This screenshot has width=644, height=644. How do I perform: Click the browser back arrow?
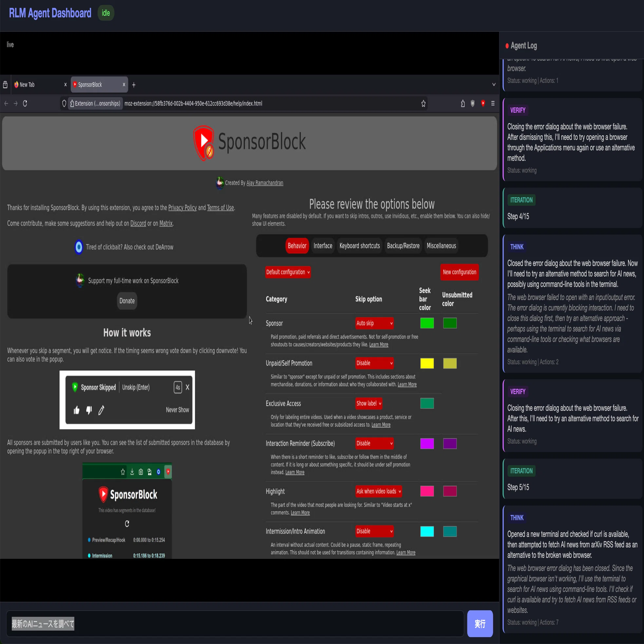(x=6, y=104)
